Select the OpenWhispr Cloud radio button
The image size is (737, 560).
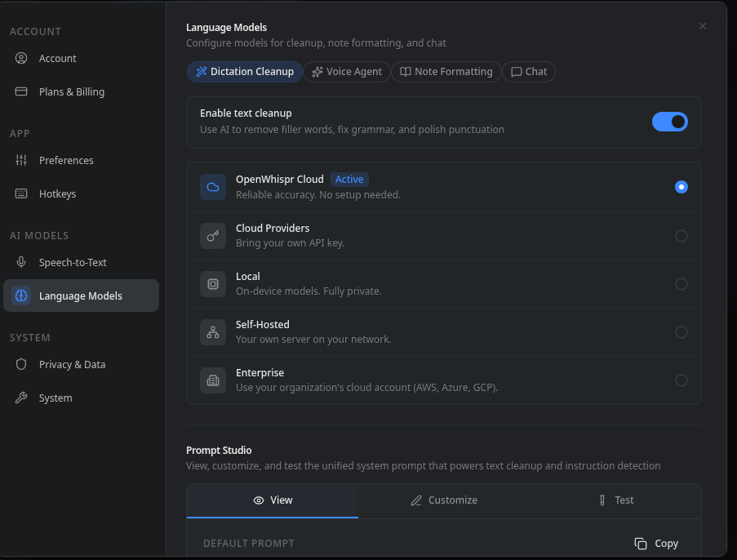(x=681, y=187)
